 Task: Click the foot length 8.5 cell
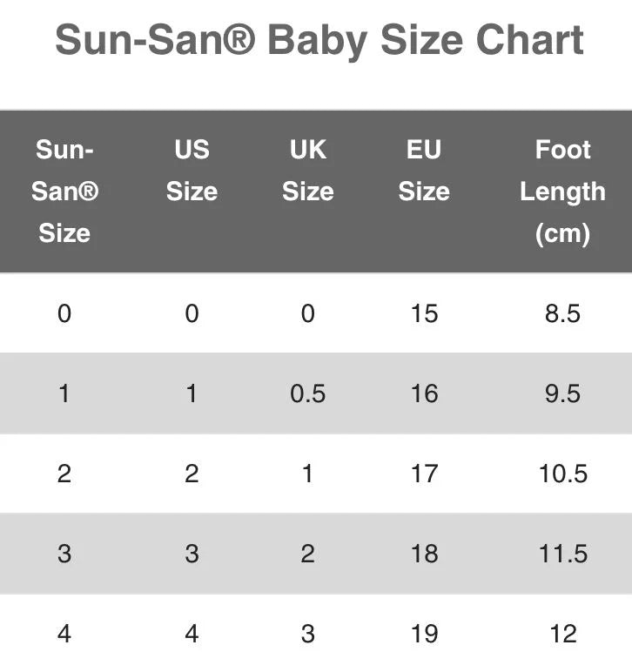[562, 313]
